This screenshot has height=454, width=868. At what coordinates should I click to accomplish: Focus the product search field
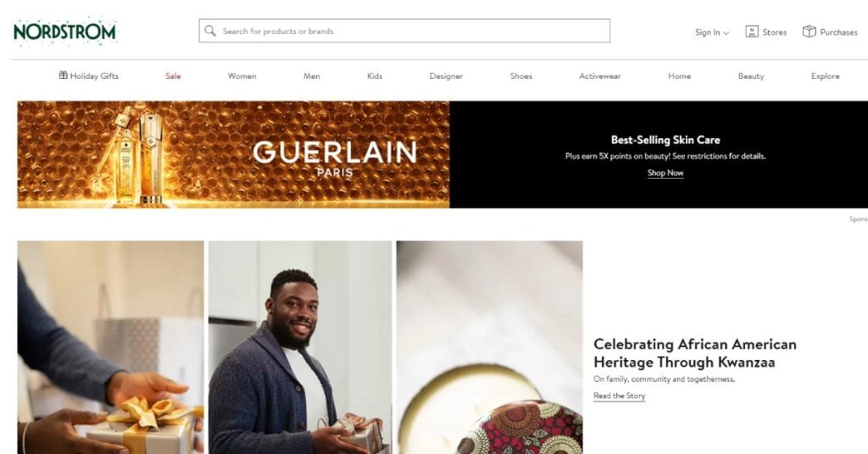(x=404, y=31)
